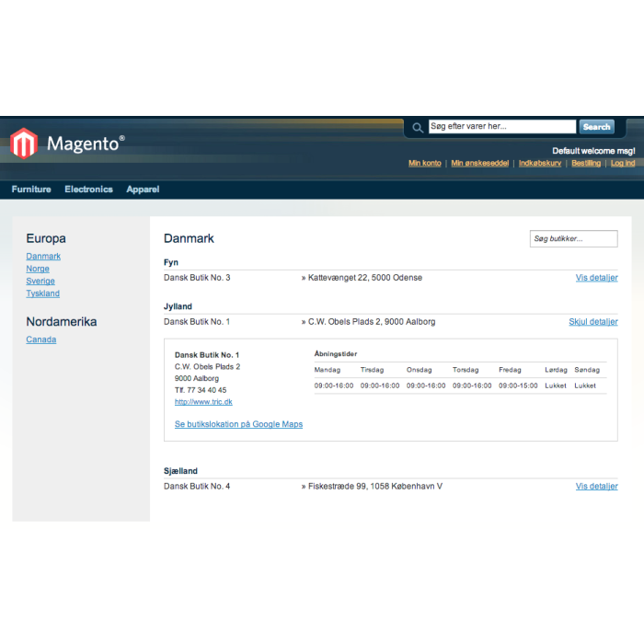The height and width of the screenshot is (644, 644).
Task: Open Se butikslokation på Google Maps
Action: click(x=238, y=424)
